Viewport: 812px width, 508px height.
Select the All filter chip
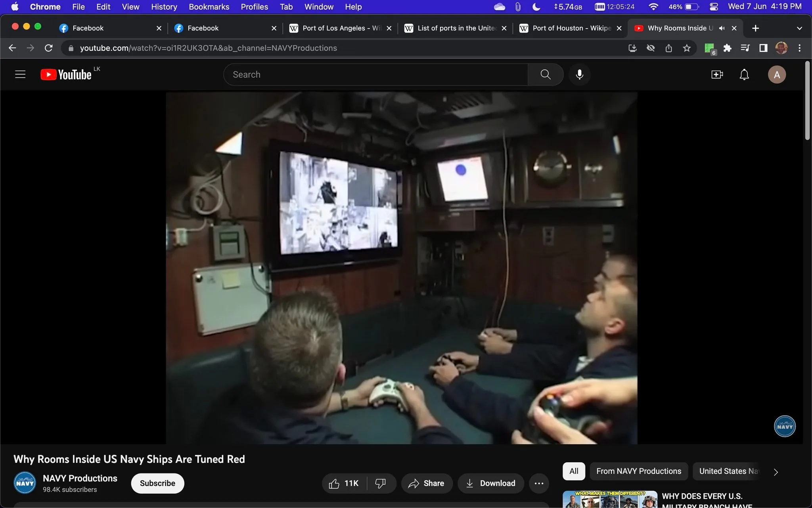[573, 471]
